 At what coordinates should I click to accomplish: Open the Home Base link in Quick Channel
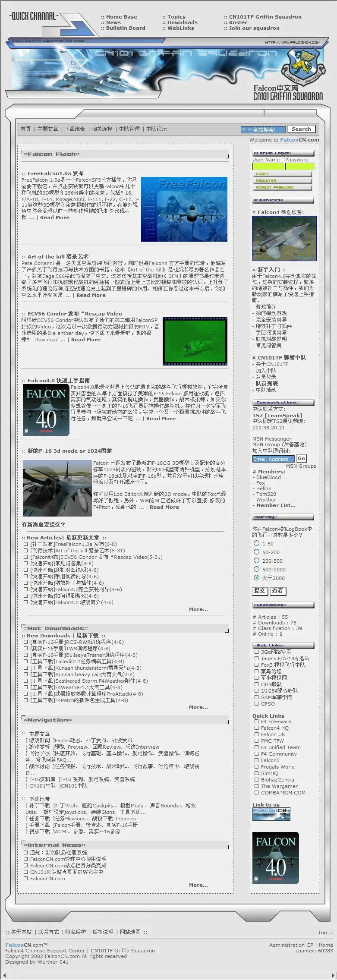[x=122, y=17]
